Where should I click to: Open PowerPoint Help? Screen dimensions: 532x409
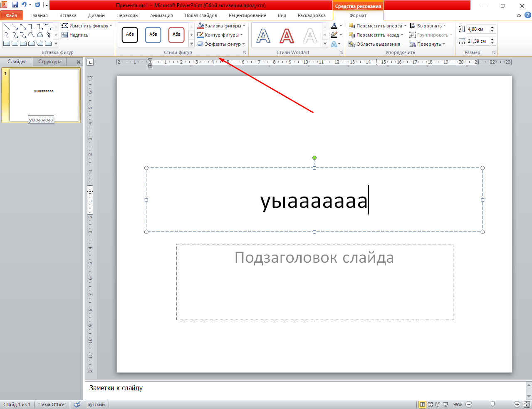pos(527,15)
